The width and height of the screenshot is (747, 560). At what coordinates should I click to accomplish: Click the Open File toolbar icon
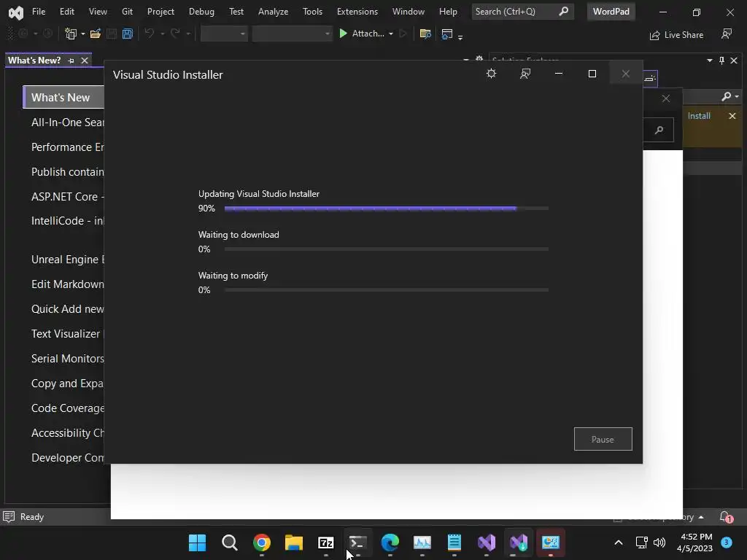click(96, 34)
